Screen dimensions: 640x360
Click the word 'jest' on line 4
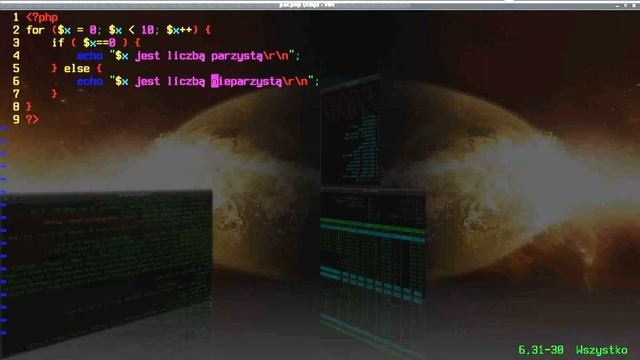point(147,56)
